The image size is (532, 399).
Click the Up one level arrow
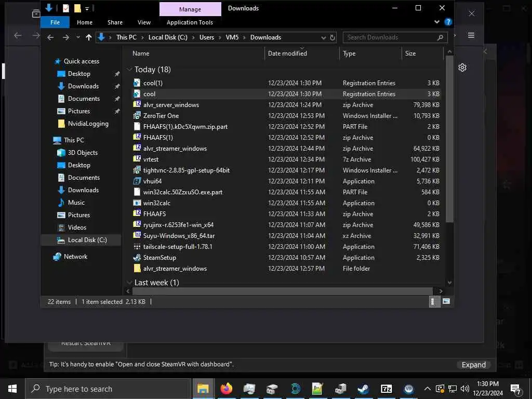(88, 37)
